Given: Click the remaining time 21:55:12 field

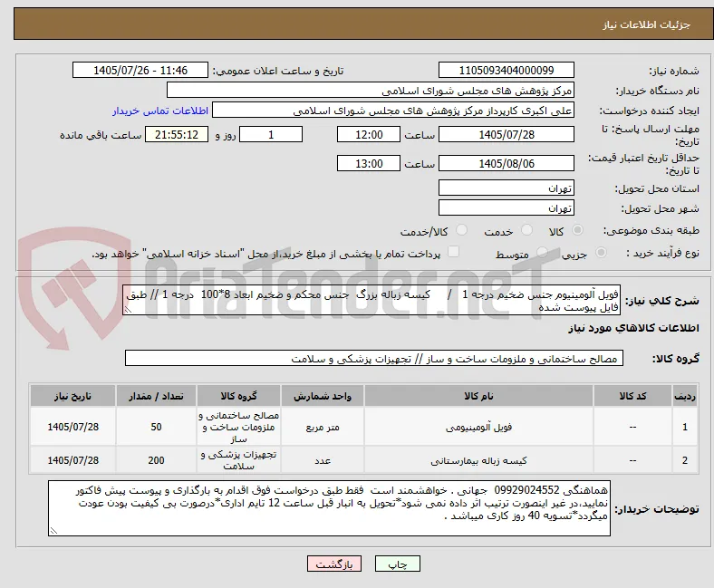Looking at the screenshot, I should pos(177,134).
